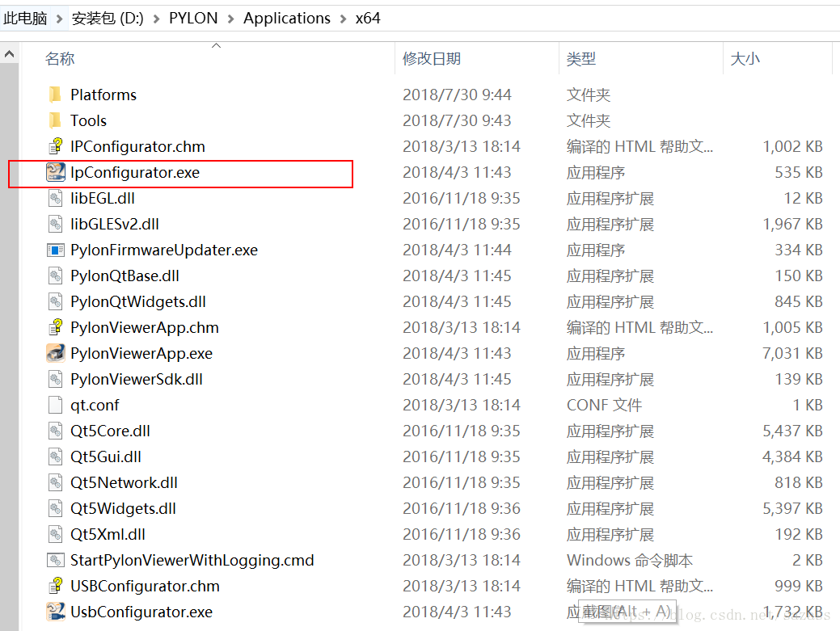840x631 pixels.
Task: Select the Qt5Core.dll file icon
Action: pos(55,431)
